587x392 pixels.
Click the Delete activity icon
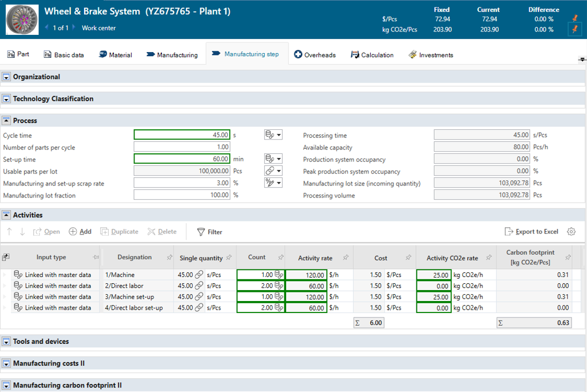[x=151, y=231]
